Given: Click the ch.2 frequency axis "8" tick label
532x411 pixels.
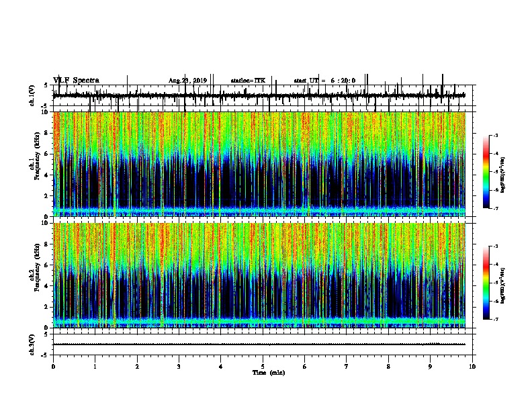Looking at the screenshot, I should (x=47, y=244).
